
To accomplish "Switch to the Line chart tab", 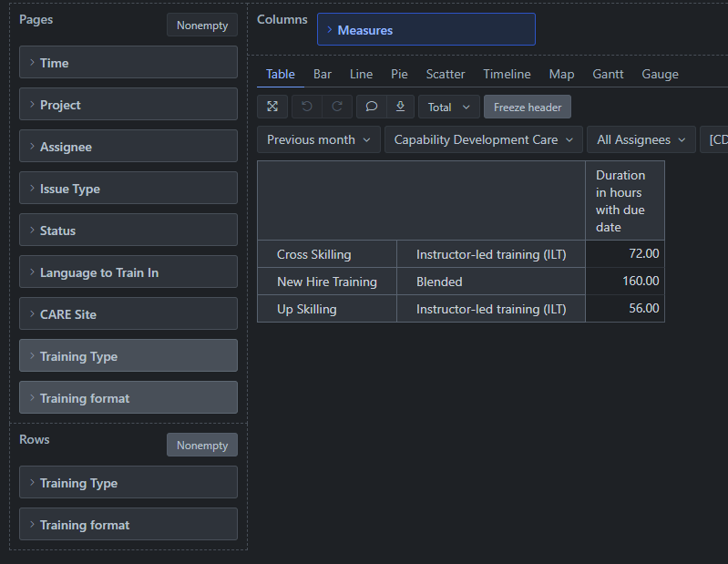I will click(361, 75).
